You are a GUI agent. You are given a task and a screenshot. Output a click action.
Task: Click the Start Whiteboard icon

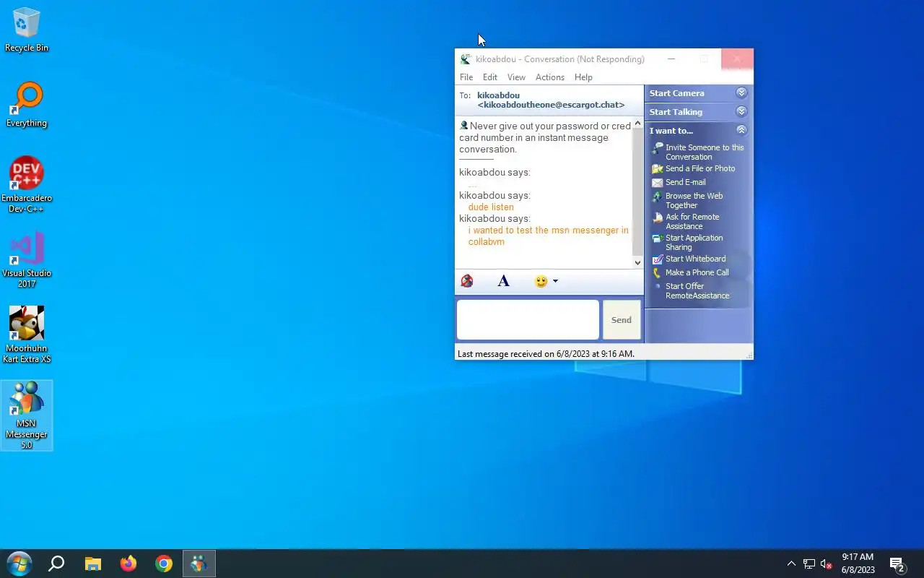(657, 259)
